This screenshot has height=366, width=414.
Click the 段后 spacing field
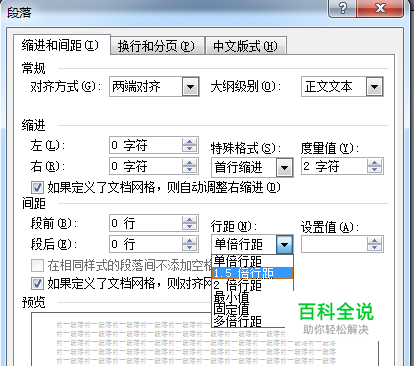(146, 244)
